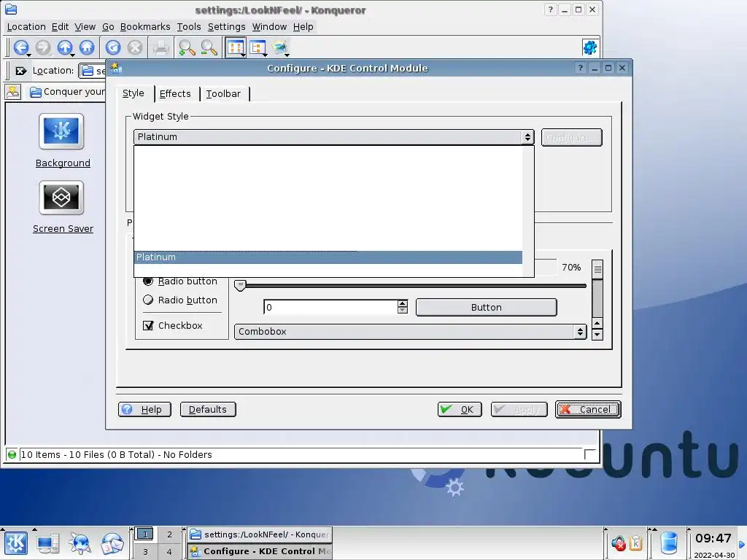Click the Configure KDE Control Module taskbar entry
The height and width of the screenshot is (560, 747).
click(260, 551)
